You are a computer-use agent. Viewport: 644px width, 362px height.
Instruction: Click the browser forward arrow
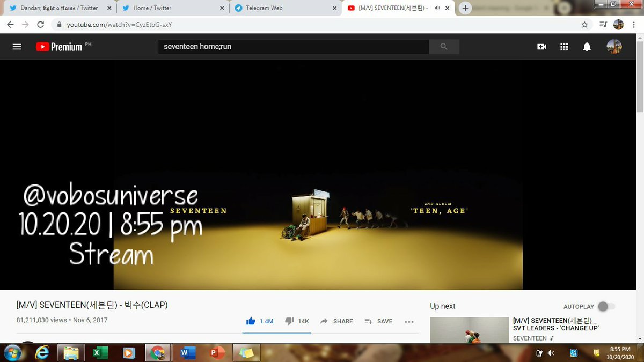pyautogui.click(x=25, y=25)
